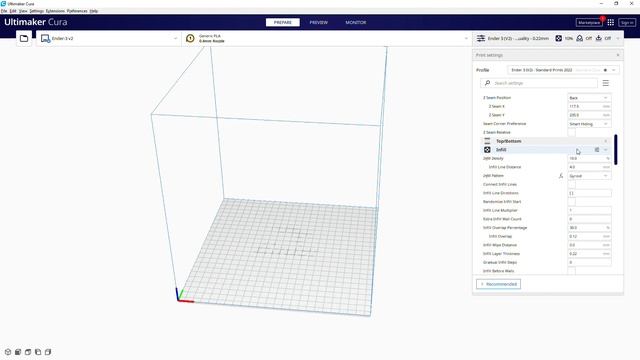
Task: Select the left side view camera icon
Action: (x=38, y=352)
